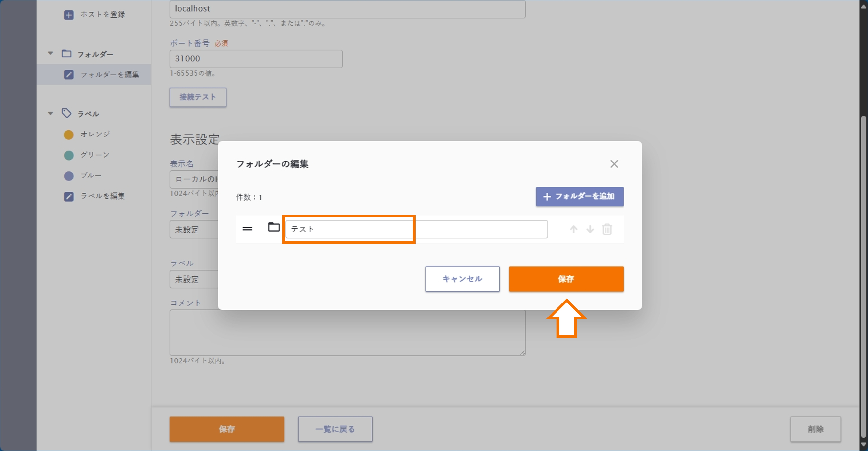This screenshot has height=451, width=868.
Task: Save the dialog with the 保存 button
Action: [x=566, y=279]
